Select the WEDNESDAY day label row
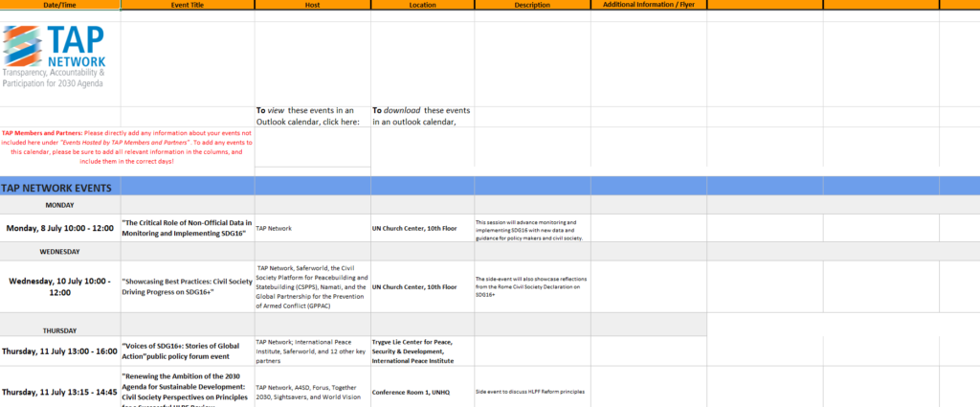The width and height of the screenshot is (980, 407). [59, 252]
